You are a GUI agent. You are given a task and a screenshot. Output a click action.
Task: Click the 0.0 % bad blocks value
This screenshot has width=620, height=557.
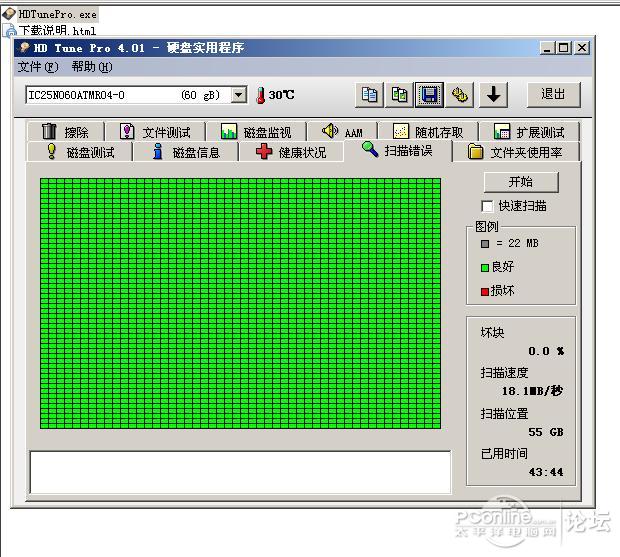(546, 351)
